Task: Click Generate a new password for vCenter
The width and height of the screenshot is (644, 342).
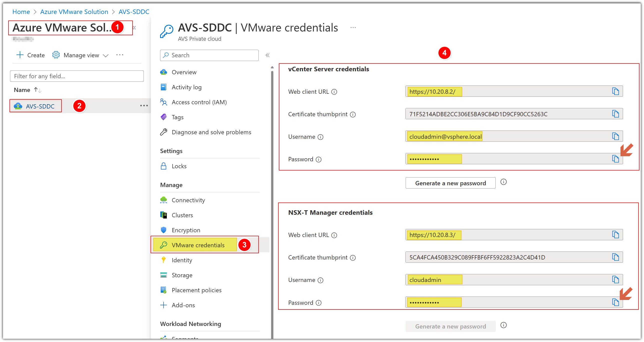Action: tap(450, 183)
